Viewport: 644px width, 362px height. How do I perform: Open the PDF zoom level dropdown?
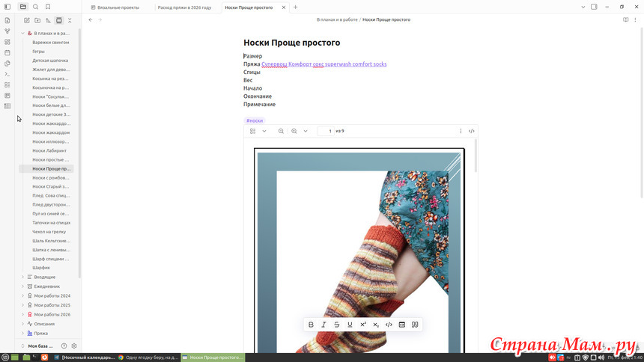(x=306, y=131)
